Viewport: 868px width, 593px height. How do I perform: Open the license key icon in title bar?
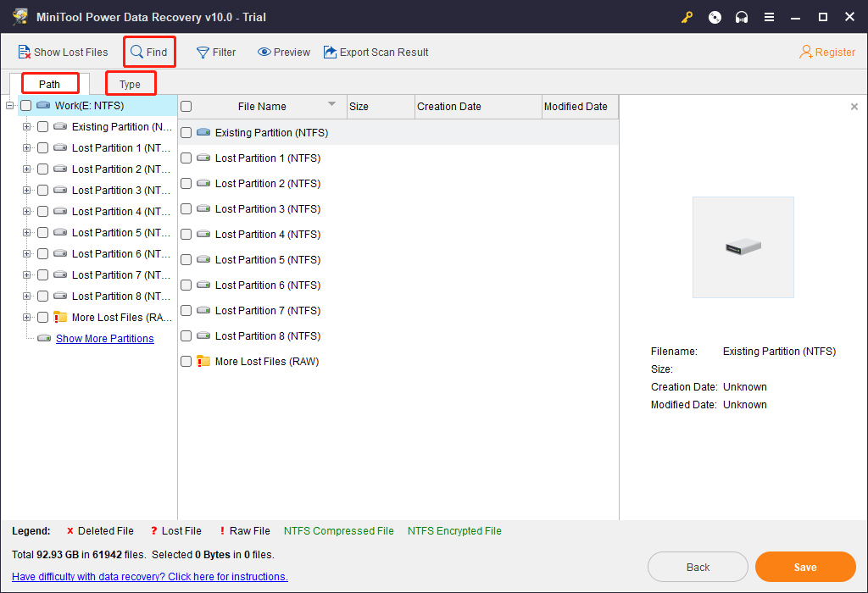[x=687, y=17]
